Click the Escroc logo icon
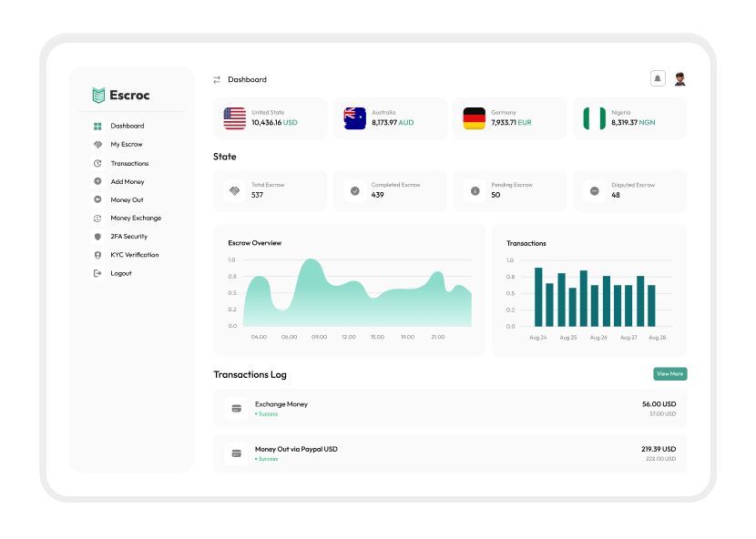The image size is (756, 539). (98, 96)
